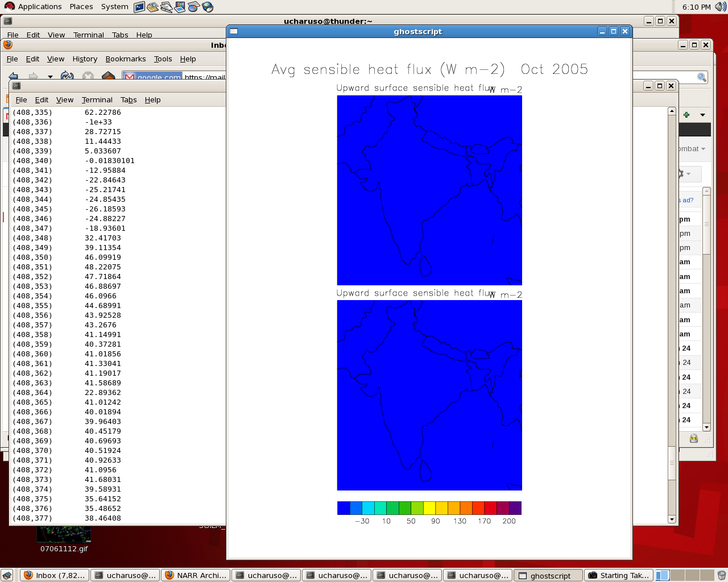Open the history dropdown arrow beside forward
Viewport: 728px width, 582px height.
click(x=50, y=77)
